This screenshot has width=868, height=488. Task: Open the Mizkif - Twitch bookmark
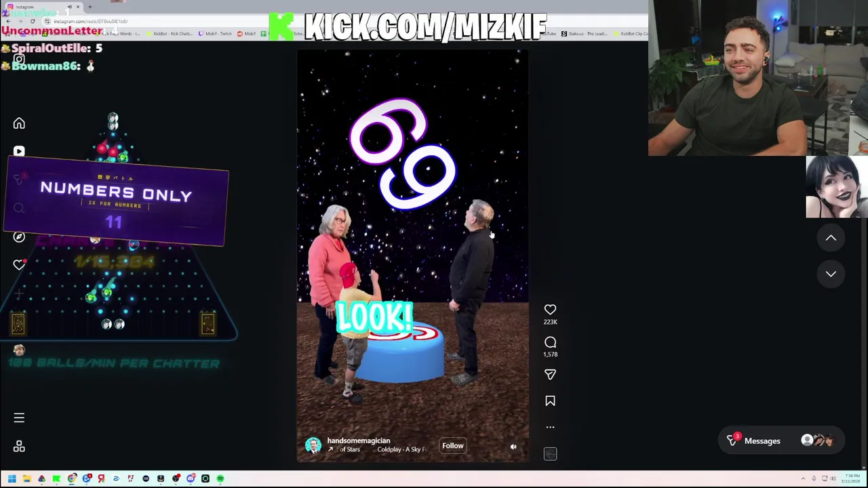[x=215, y=33]
